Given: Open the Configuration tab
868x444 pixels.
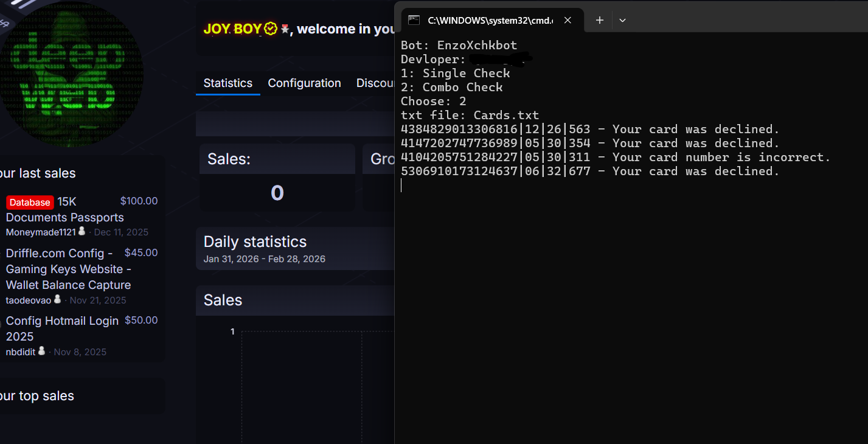Looking at the screenshot, I should tap(304, 83).
